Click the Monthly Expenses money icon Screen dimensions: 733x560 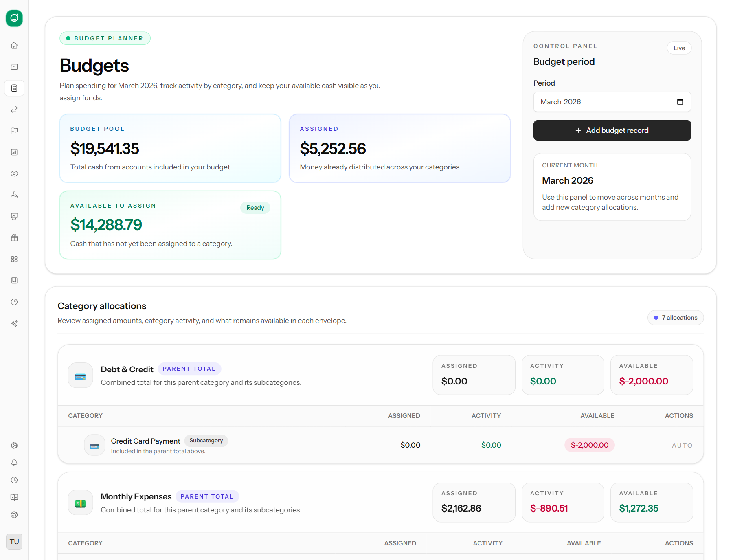(x=81, y=503)
